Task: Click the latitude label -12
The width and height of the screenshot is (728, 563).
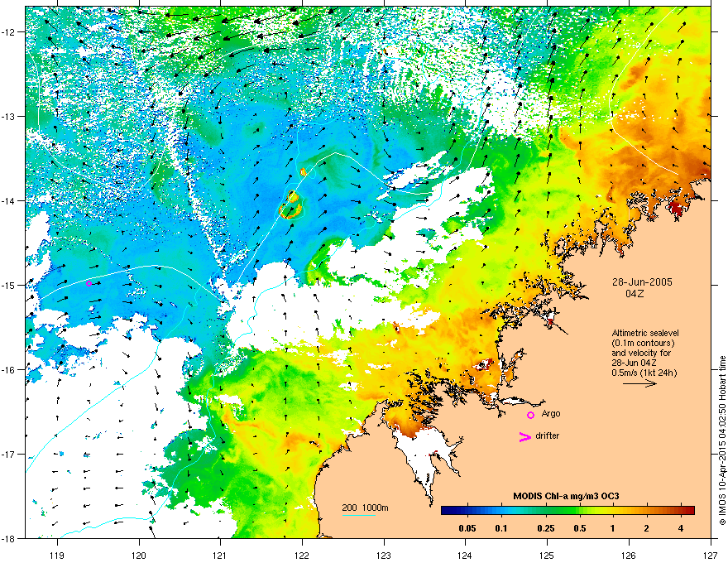Action: [9, 32]
